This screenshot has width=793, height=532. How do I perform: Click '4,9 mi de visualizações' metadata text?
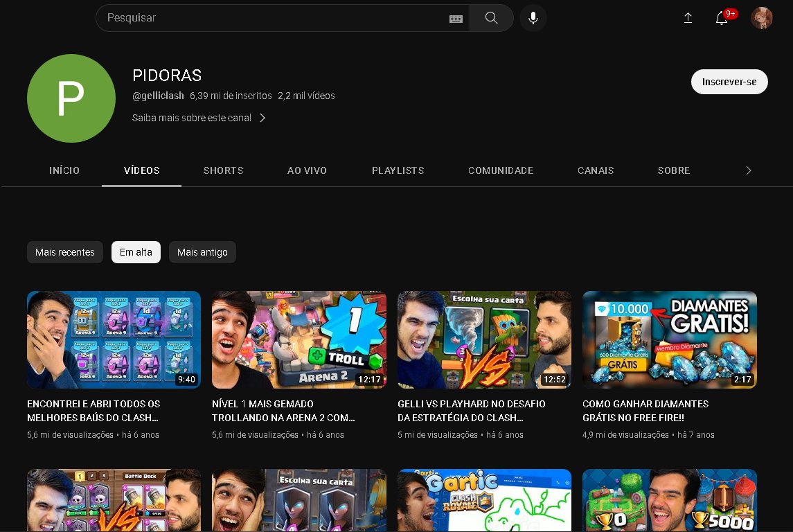625,435
